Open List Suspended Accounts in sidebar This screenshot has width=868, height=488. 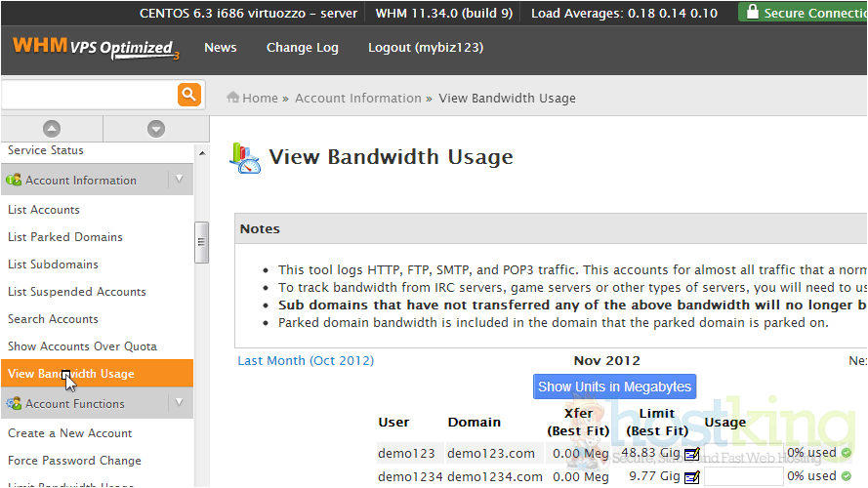pos(76,292)
